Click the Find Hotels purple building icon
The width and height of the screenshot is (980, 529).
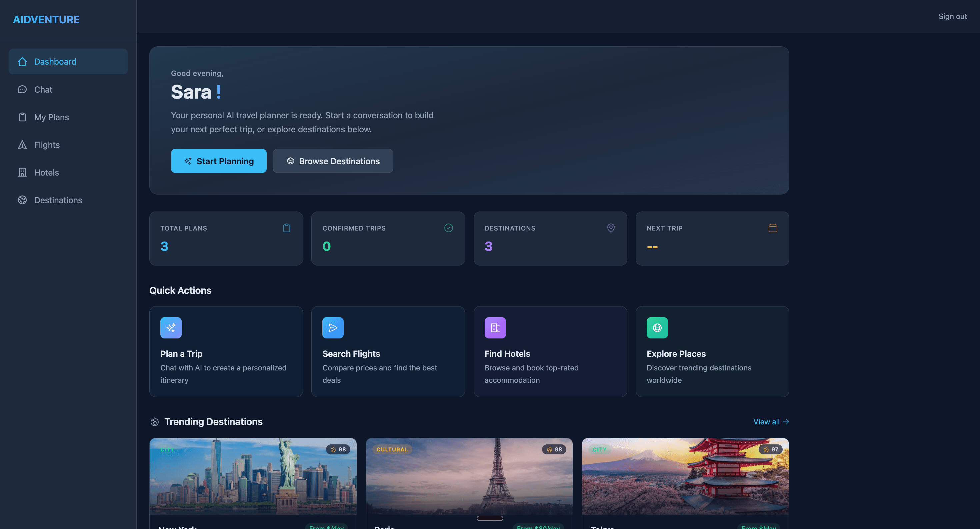495,328
